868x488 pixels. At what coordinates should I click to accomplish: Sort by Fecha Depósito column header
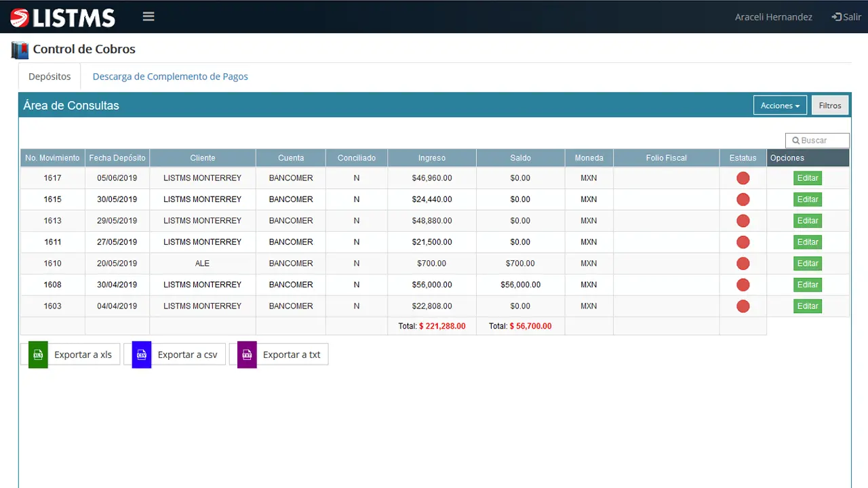click(x=117, y=158)
